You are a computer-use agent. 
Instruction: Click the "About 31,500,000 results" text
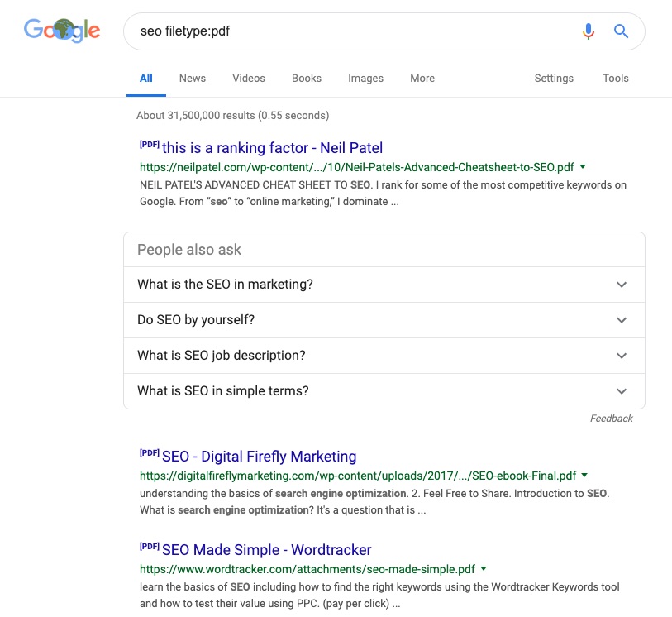(233, 115)
